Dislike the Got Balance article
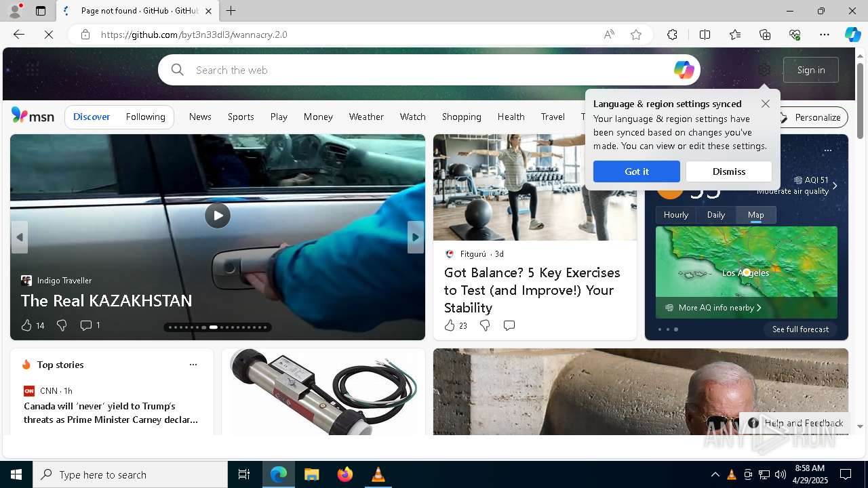Screen dimensions: 868x488 [x=485, y=325]
